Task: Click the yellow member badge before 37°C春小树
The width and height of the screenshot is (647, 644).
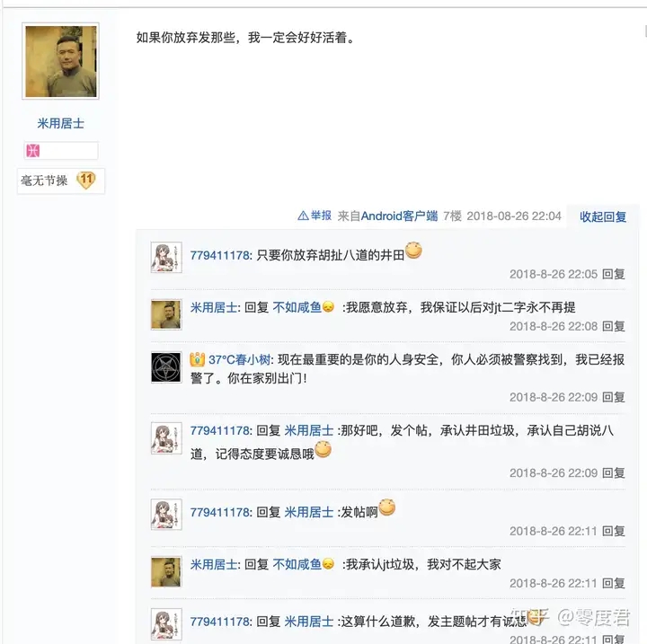Action: (198, 360)
